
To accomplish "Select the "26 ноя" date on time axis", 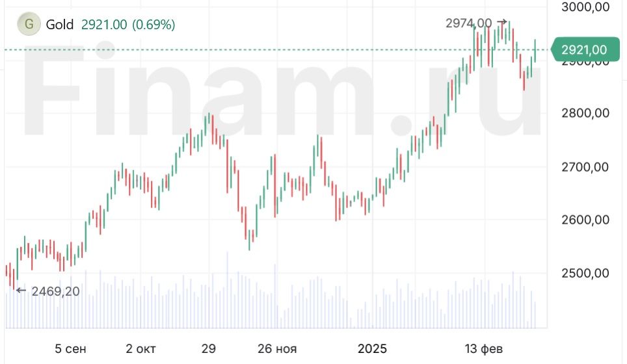I will (277, 349).
